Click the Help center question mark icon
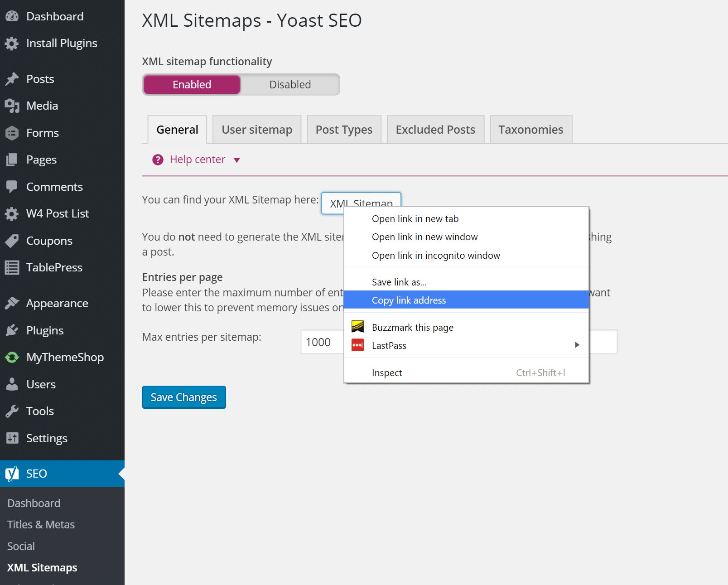The image size is (728, 585). (x=158, y=160)
